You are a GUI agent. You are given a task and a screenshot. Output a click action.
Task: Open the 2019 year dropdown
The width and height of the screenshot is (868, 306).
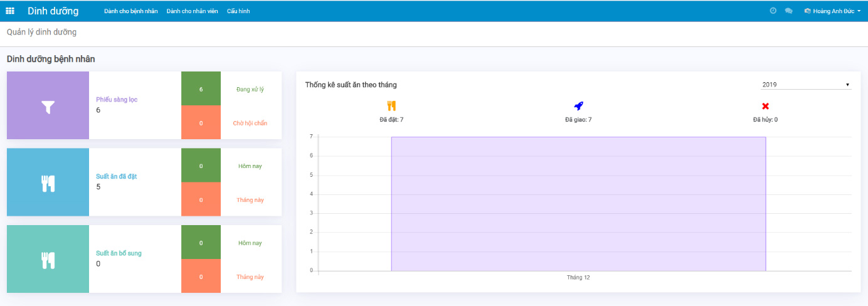coord(806,85)
